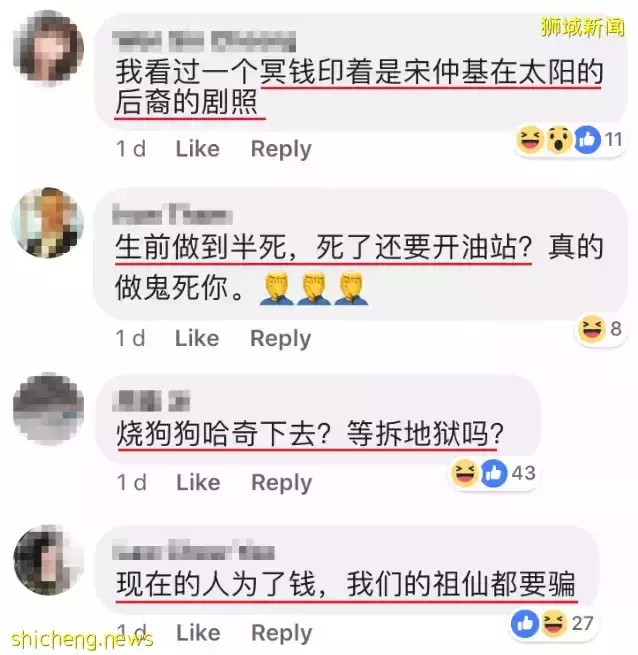
Task: Click laughing emoji beside count 27
Action: click(554, 623)
